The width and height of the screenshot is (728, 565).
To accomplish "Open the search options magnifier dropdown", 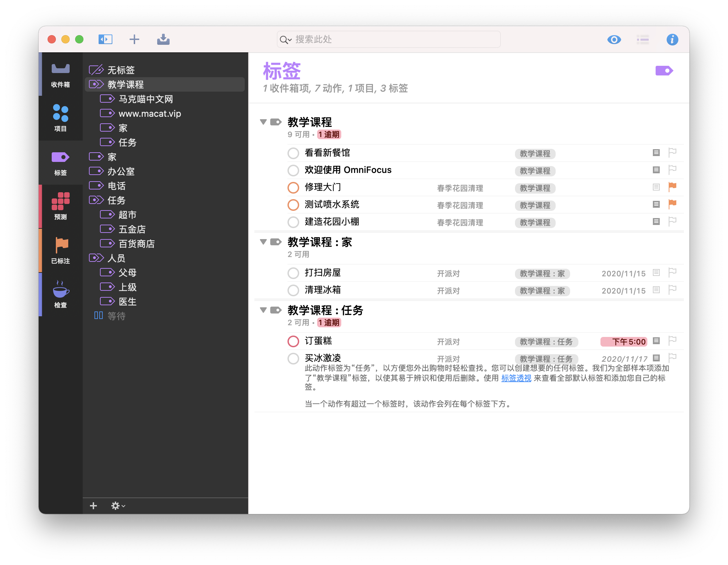I will [x=286, y=40].
